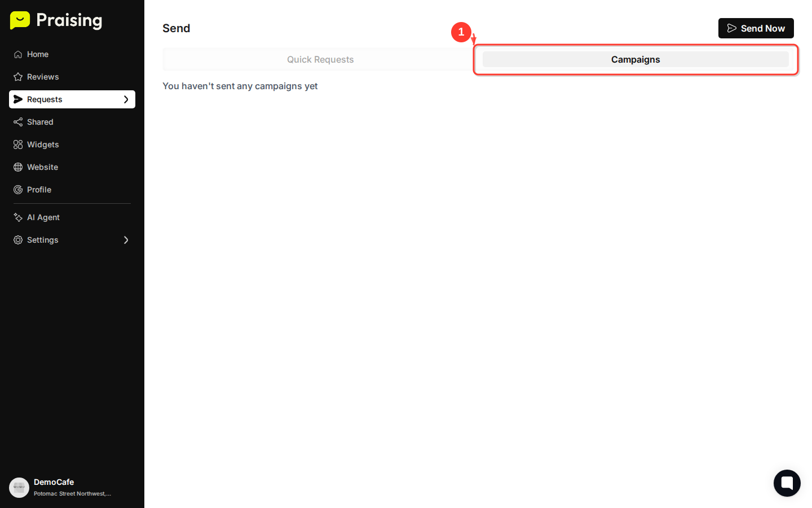The height and width of the screenshot is (508, 812).
Task: Open the Shared section icon
Action: point(17,122)
